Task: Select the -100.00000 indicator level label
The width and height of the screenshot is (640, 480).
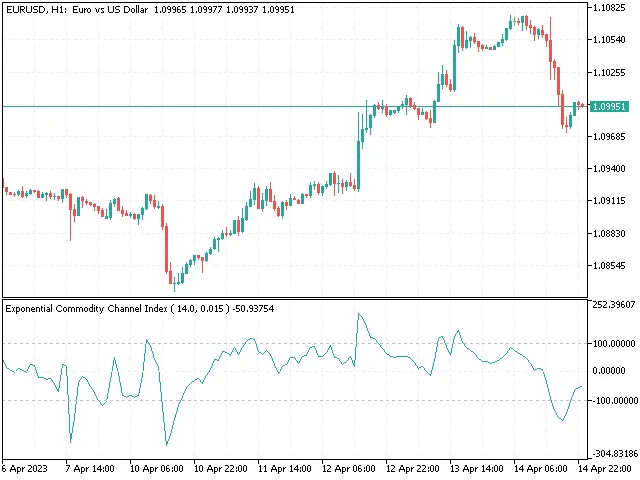Action: 612,400
